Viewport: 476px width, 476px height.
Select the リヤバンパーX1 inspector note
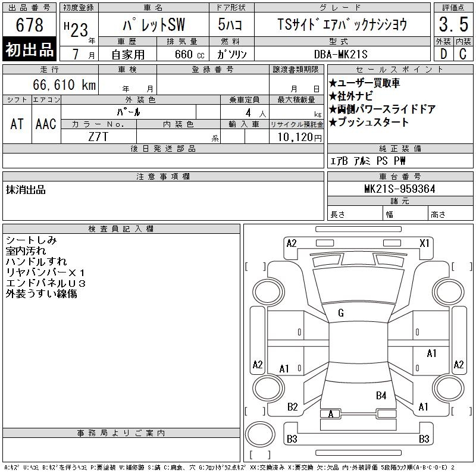point(45,272)
